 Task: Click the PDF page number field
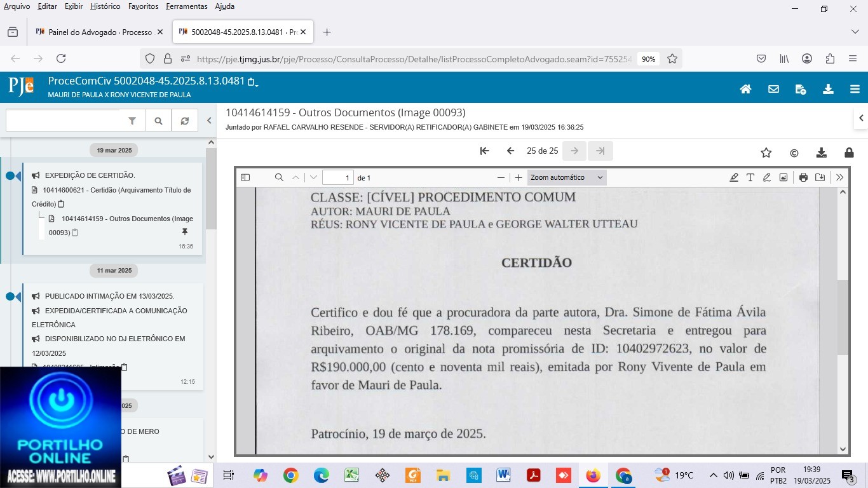pos(337,178)
